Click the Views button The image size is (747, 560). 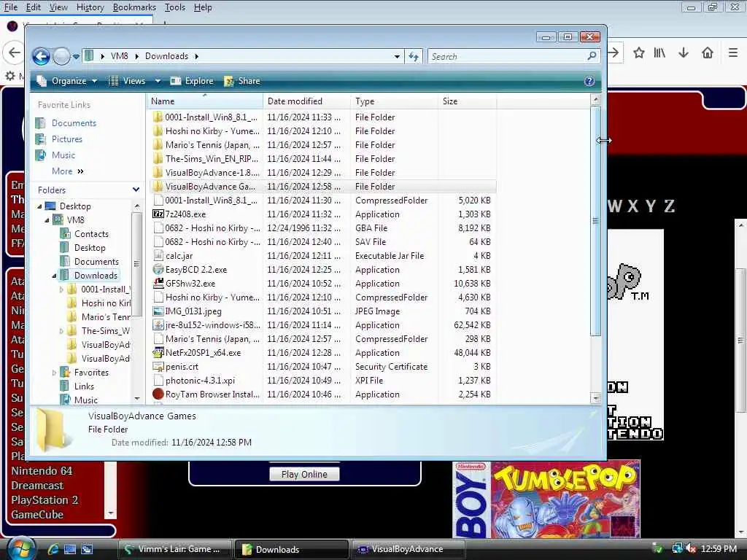pyautogui.click(x=127, y=81)
